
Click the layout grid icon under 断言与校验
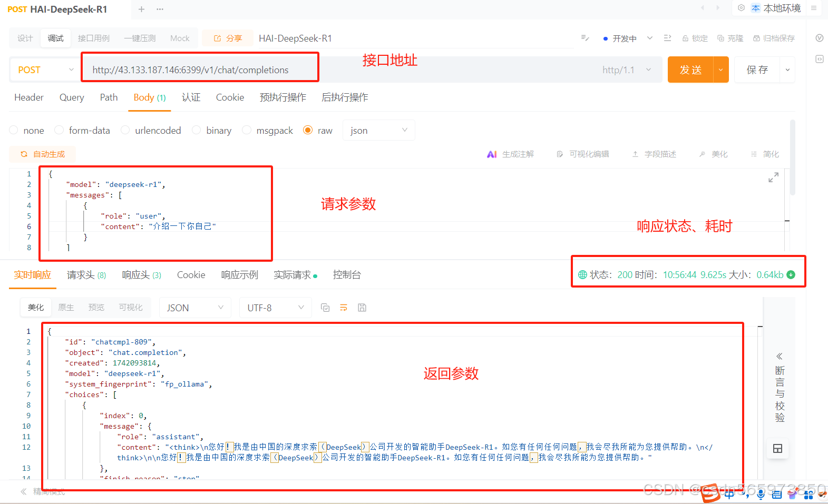coord(777,449)
